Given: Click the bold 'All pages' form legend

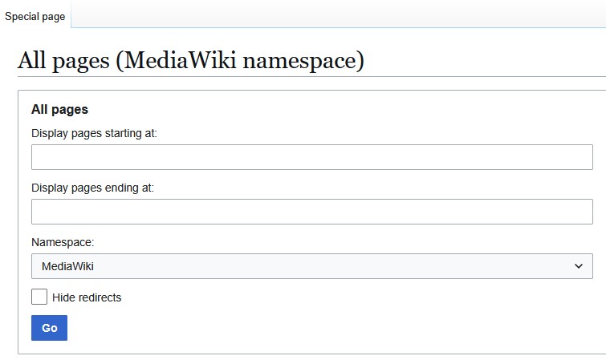Looking at the screenshot, I should pos(59,109).
